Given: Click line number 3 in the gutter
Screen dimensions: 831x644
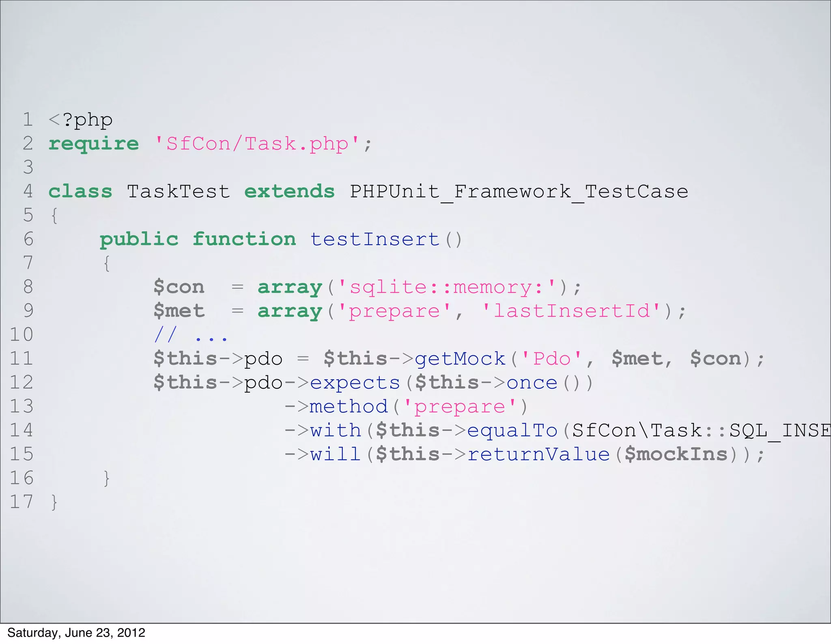Looking at the screenshot, I should 28,167.
